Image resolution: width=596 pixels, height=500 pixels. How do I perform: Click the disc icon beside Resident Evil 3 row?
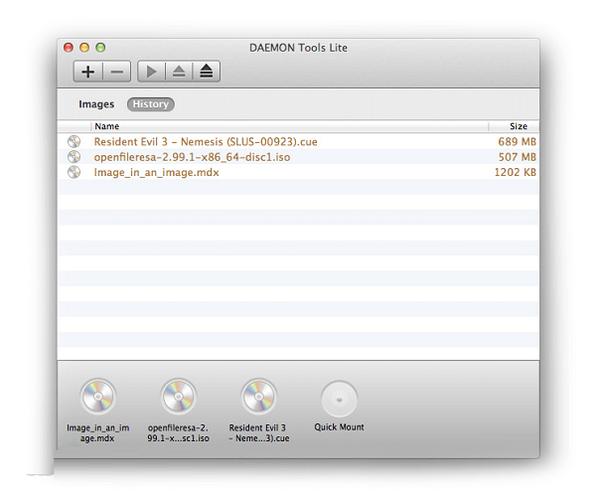pyautogui.click(x=74, y=141)
